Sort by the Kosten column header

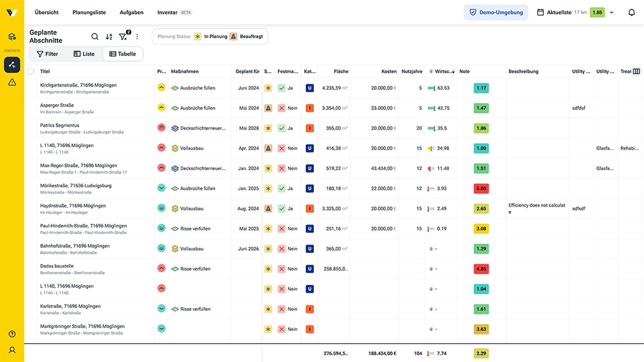click(389, 71)
